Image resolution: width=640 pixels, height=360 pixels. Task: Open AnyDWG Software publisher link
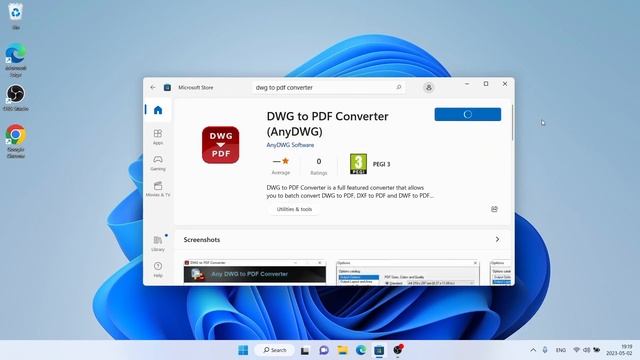(x=290, y=145)
